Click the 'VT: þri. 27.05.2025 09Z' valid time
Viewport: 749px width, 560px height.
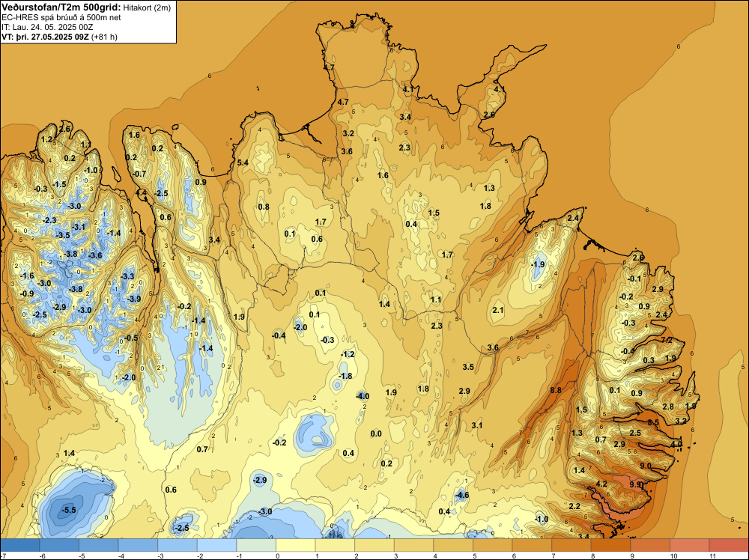[x=46, y=36]
